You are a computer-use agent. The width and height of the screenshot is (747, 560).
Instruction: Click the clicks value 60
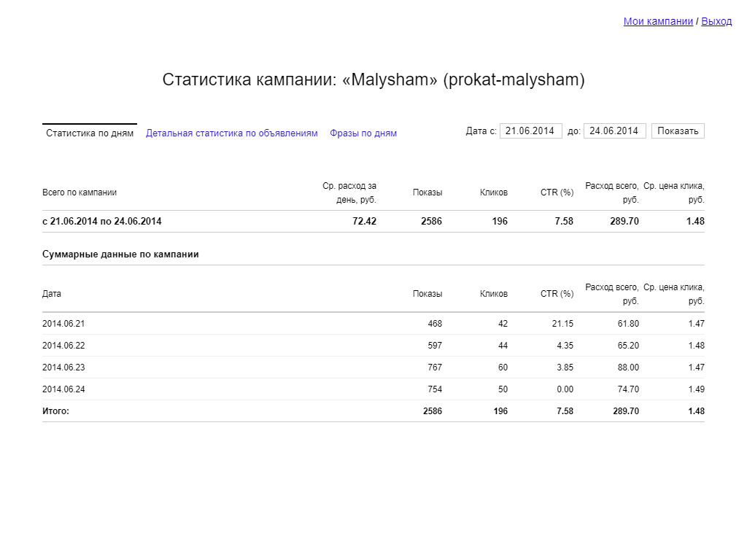(503, 367)
